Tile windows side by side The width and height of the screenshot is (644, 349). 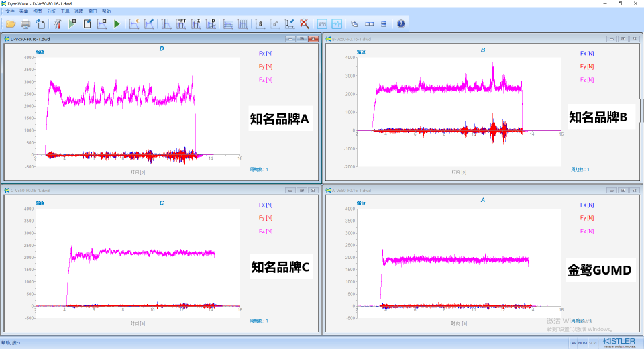369,24
